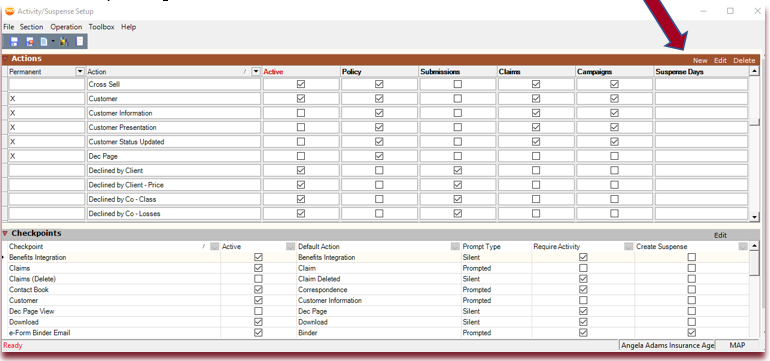Toggle Create Suspense for Download checkpoint
Image resolution: width=770 pixels, height=361 pixels.
(691, 322)
